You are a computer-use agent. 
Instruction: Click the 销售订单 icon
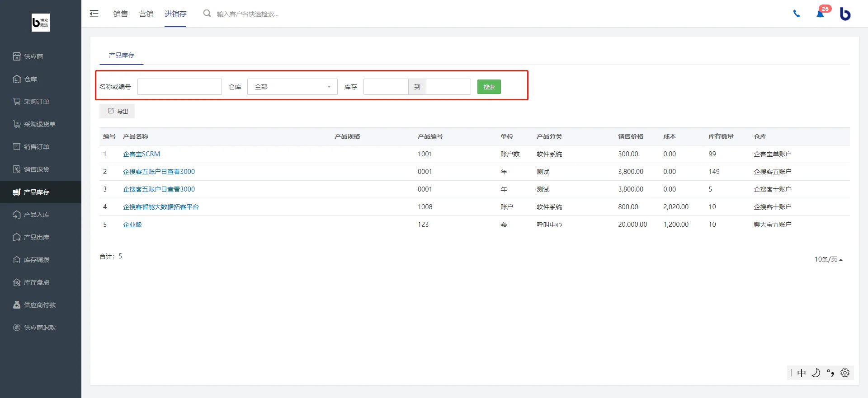(17, 147)
